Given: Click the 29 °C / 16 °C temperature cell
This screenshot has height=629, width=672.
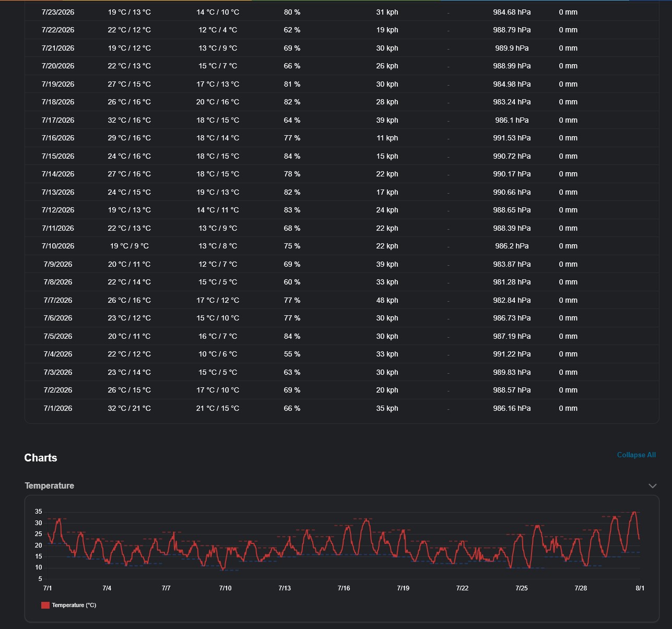Looking at the screenshot, I should pos(129,138).
